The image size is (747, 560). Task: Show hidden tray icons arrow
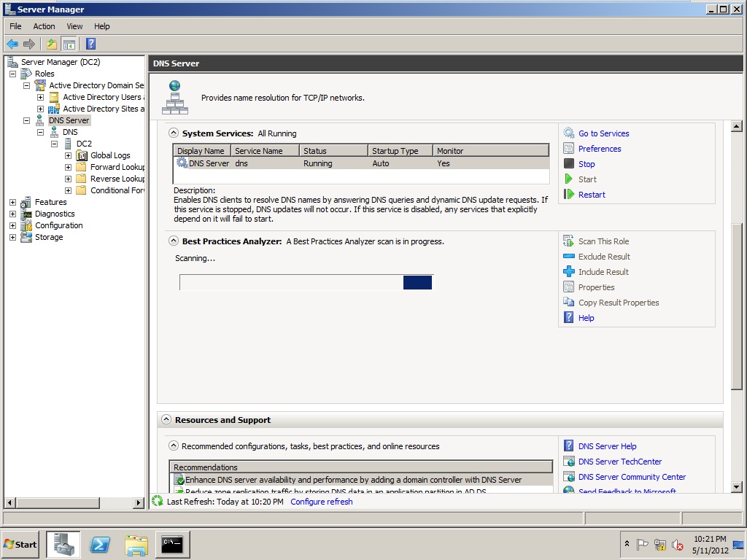[627, 544]
